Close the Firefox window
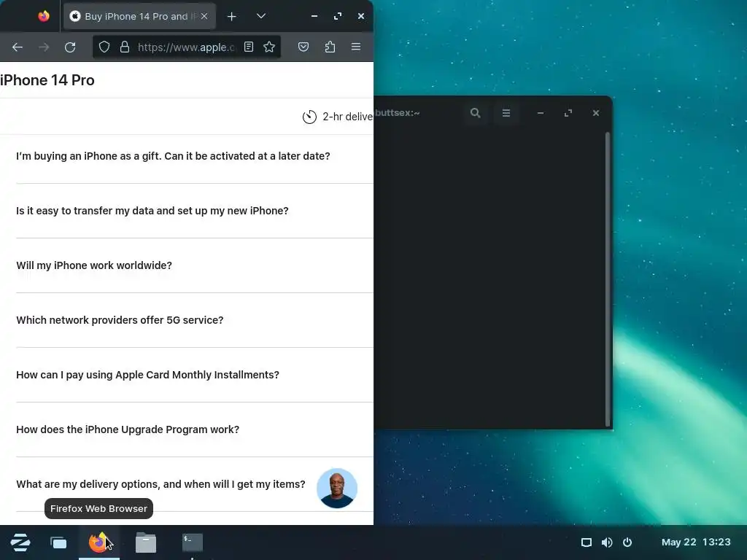 coord(361,16)
